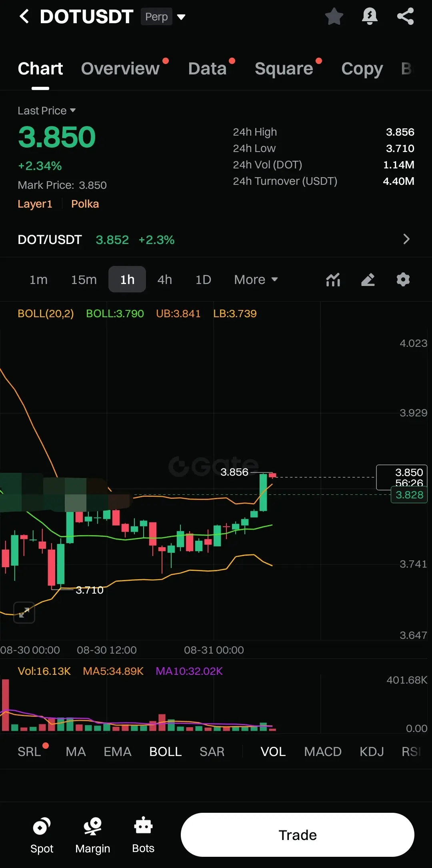Open the Polka category tag
This screenshot has width=432, height=868.
(85, 204)
